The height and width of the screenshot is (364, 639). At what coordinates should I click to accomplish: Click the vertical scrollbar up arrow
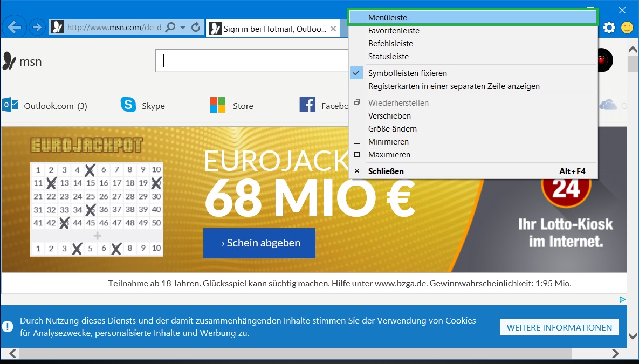[x=633, y=49]
